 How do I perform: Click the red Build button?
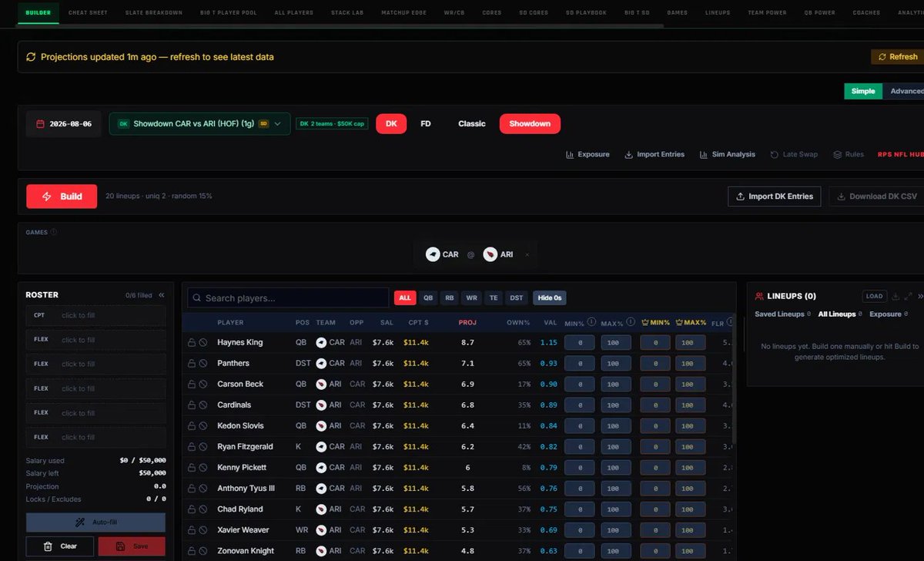click(62, 197)
